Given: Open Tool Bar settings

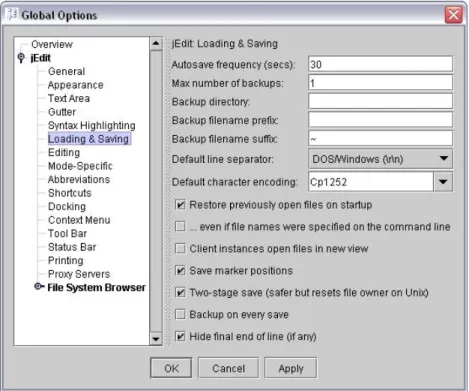Looking at the screenshot, I should pos(67,233).
